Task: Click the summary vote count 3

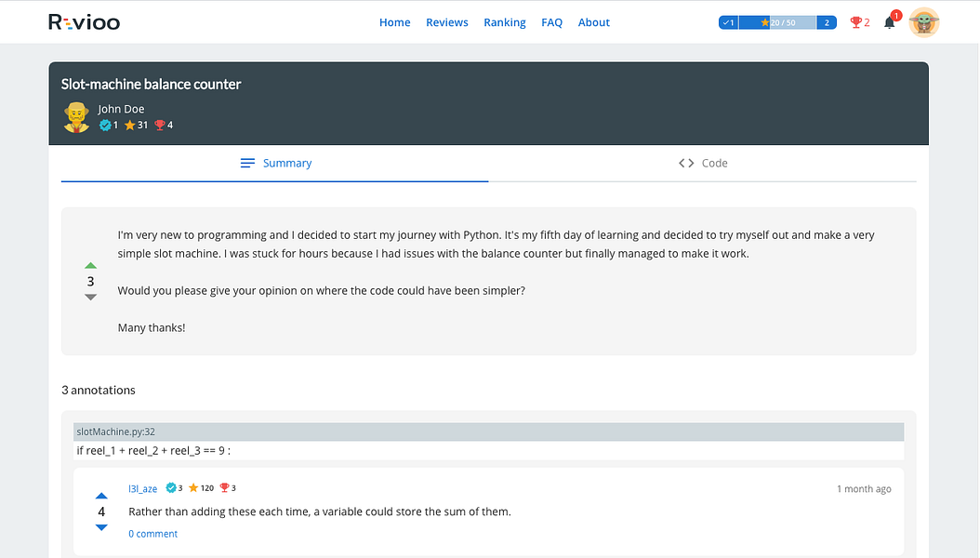Action: coord(90,281)
